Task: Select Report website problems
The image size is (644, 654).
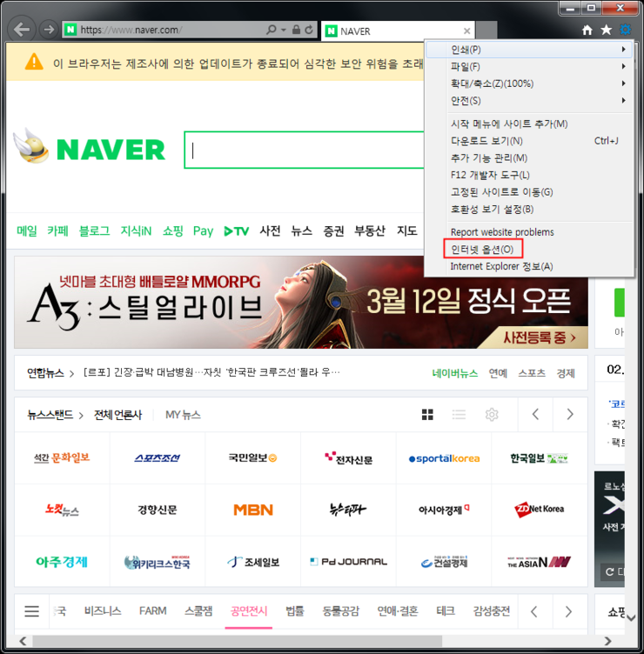Action: click(x=529, y=232)
